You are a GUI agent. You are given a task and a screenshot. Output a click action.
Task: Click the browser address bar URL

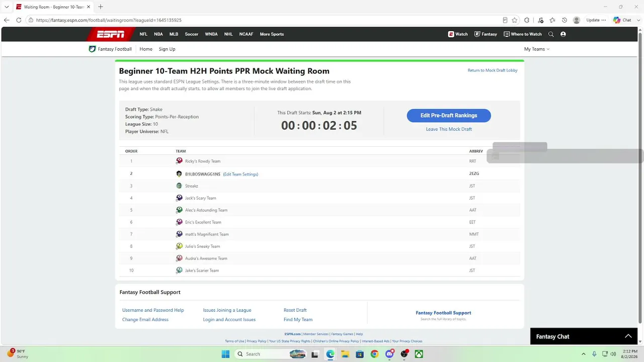coord(109,20)
